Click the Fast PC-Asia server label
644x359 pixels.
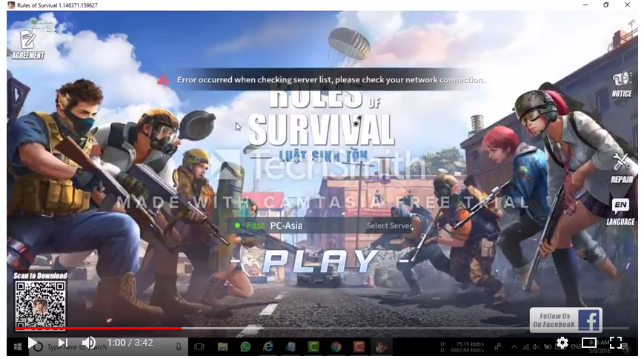coord(274,225)
